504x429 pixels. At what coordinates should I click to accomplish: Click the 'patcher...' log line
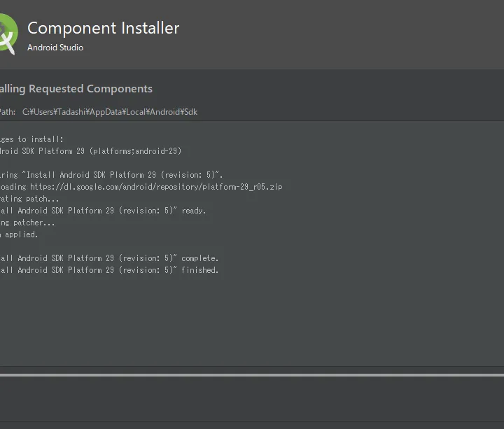[x=27, y=223]
